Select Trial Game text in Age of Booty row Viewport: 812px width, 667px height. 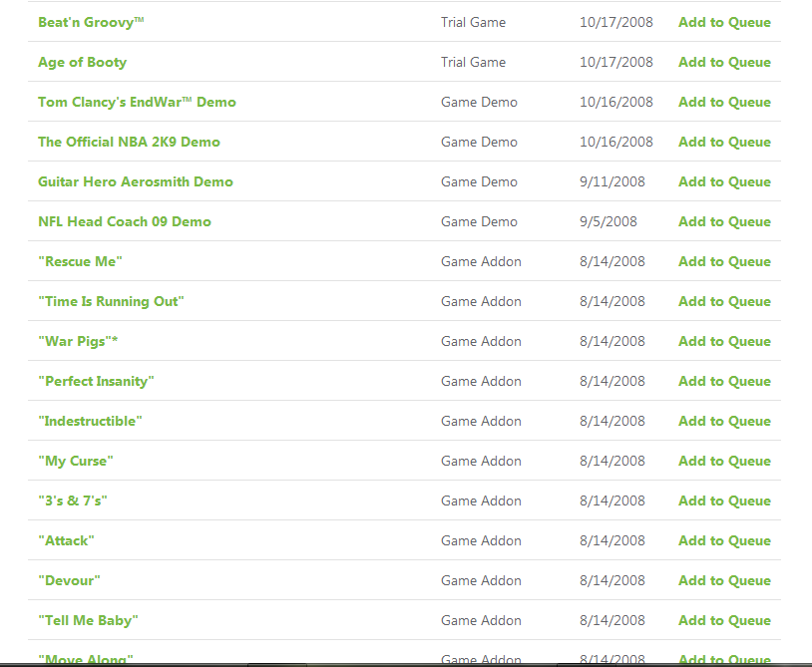click(473, 62)
